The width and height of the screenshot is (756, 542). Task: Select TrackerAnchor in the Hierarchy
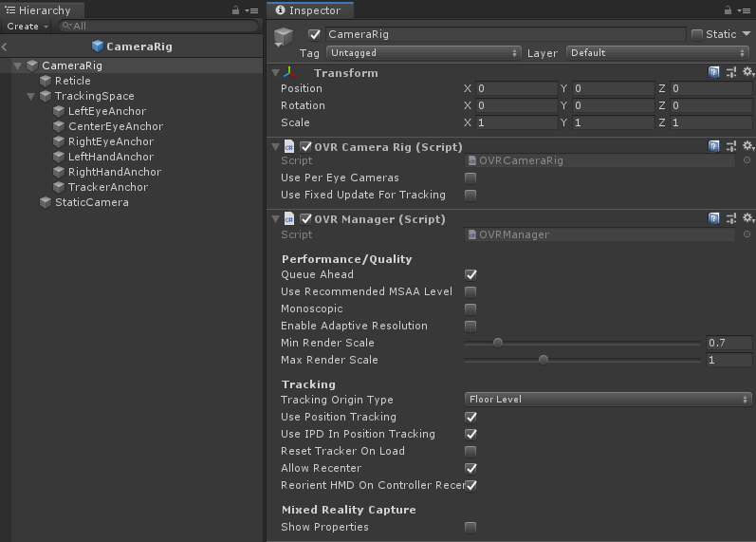point(108,187)
